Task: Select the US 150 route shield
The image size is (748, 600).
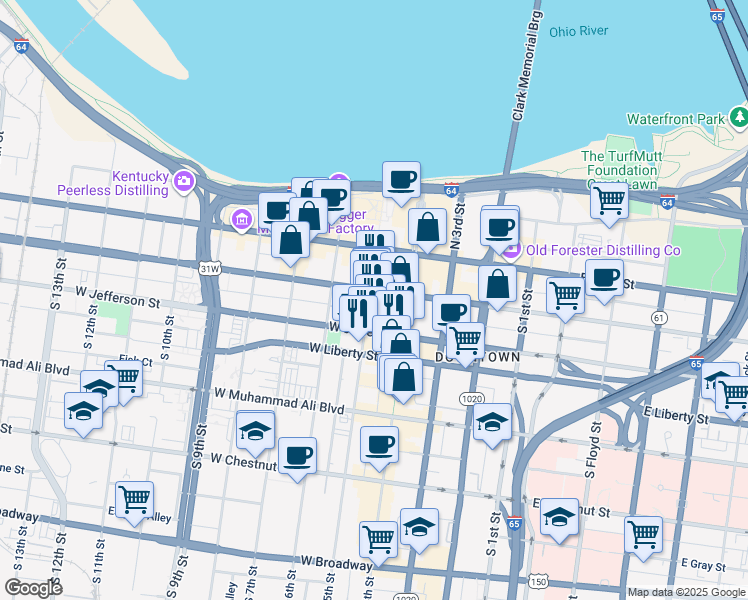Action: (538, 581)
